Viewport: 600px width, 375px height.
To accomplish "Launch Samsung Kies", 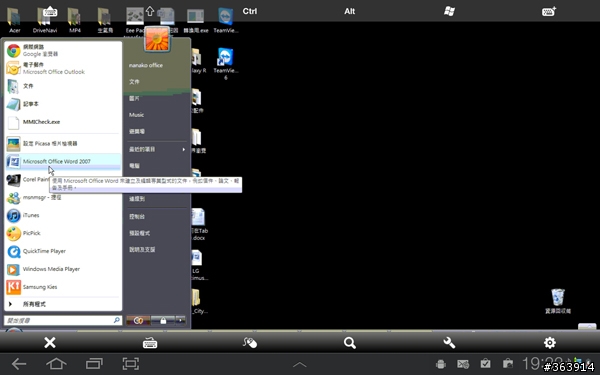I will [x=63, y=287].
